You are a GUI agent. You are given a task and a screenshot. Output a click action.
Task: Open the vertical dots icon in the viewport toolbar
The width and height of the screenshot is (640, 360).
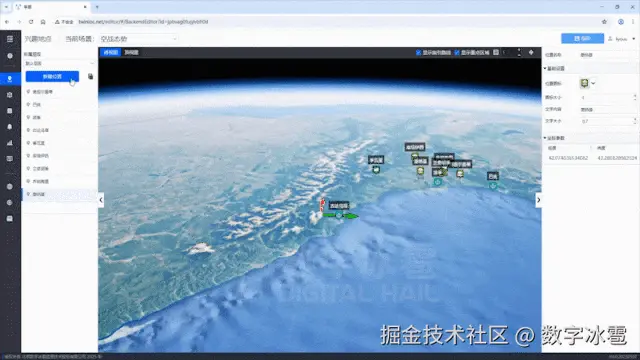pyautogui.click(x=519, y=52)
